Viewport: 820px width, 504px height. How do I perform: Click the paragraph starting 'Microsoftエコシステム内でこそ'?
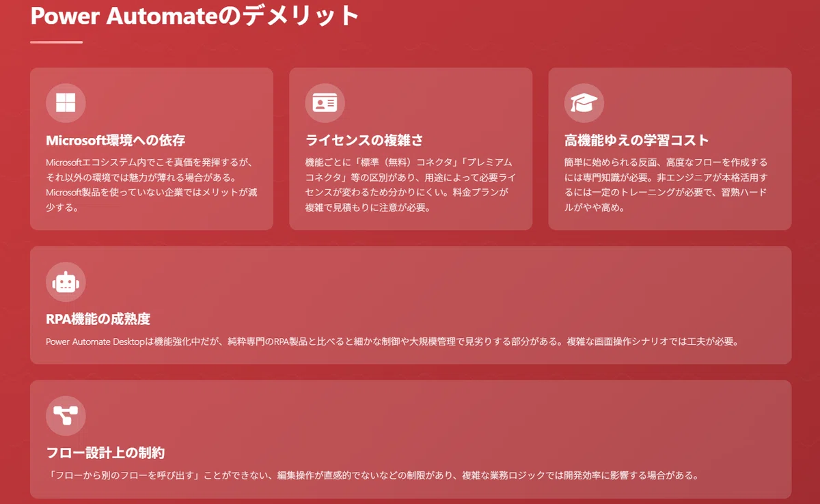click(152, 184)
